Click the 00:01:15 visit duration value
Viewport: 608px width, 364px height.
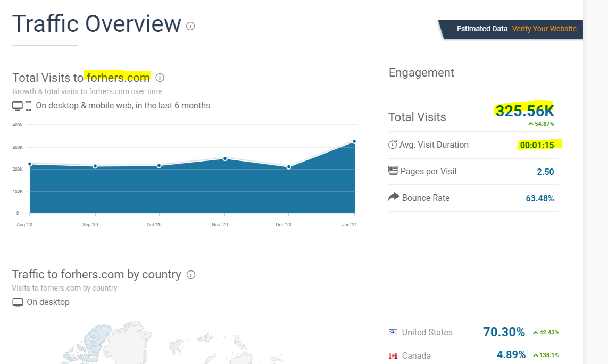tap(537, 145)
